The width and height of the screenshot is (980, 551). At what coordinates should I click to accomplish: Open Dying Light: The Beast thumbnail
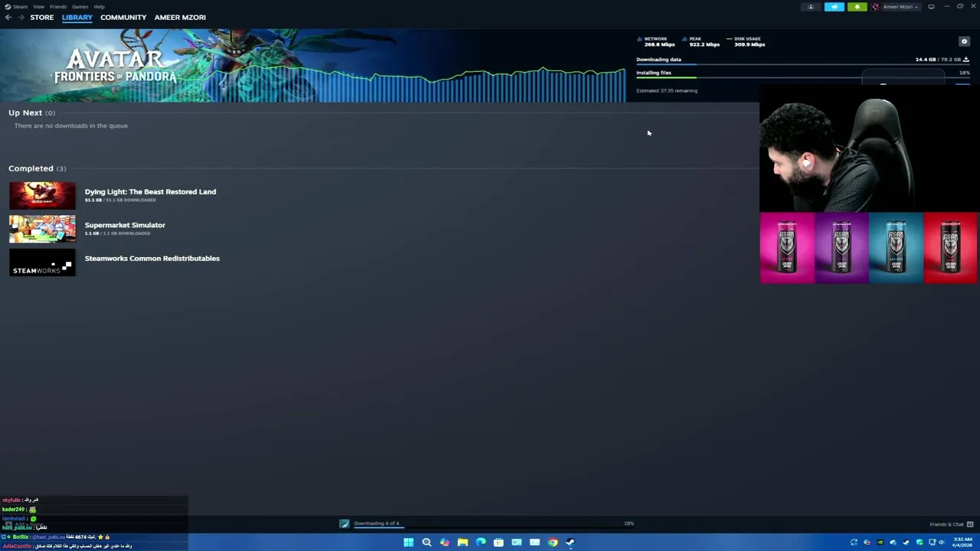(x=42, y=195)
